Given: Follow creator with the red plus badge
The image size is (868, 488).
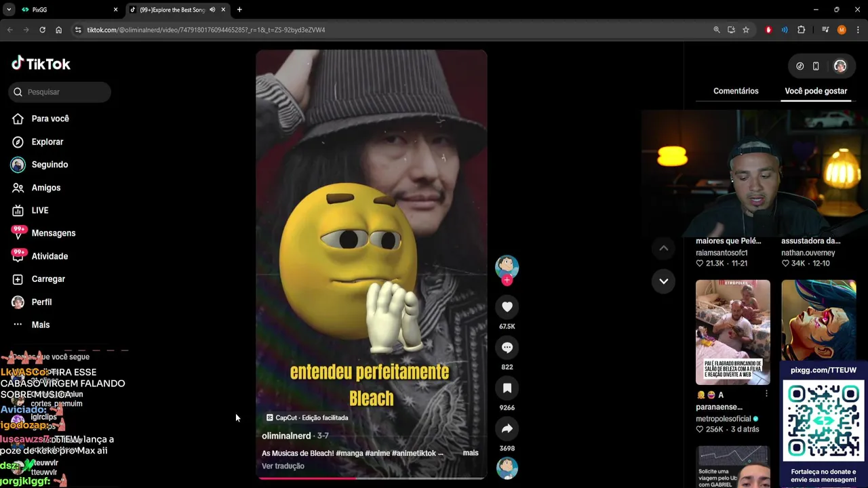Looking at the screenshot, I should (x=507, y=280).
